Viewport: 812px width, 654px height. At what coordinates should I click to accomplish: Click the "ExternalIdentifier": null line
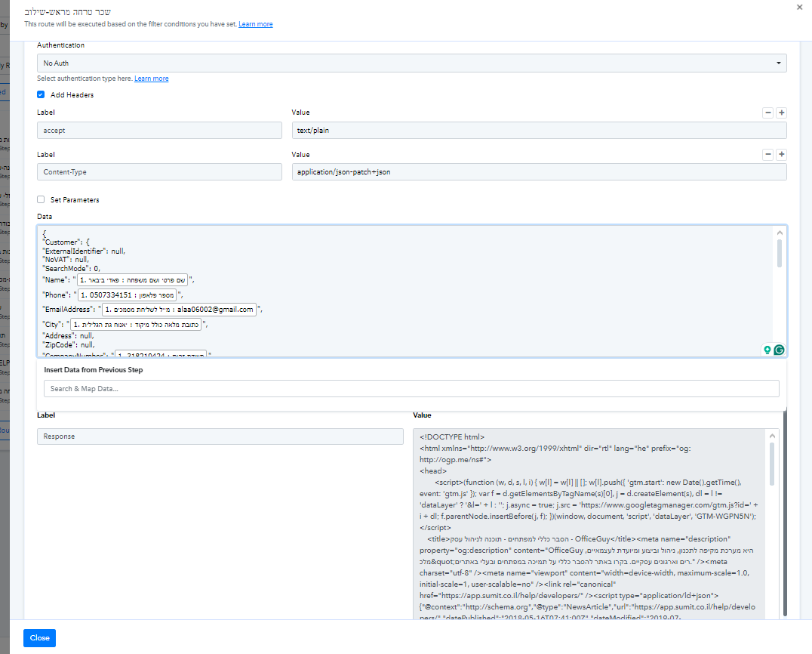click(x=84, y=251)
